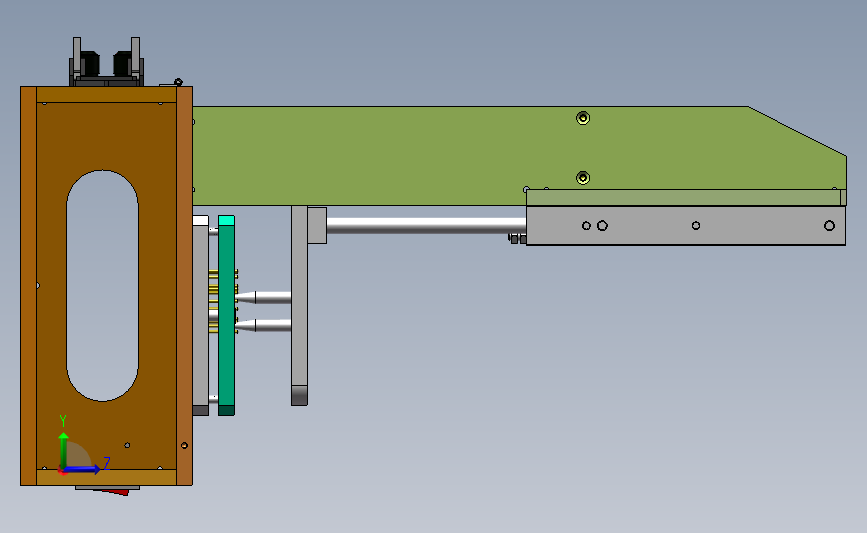The image size is (867, 533).
Task: Pick the nuts at the actuator's left end
Action: coord(518,239)
